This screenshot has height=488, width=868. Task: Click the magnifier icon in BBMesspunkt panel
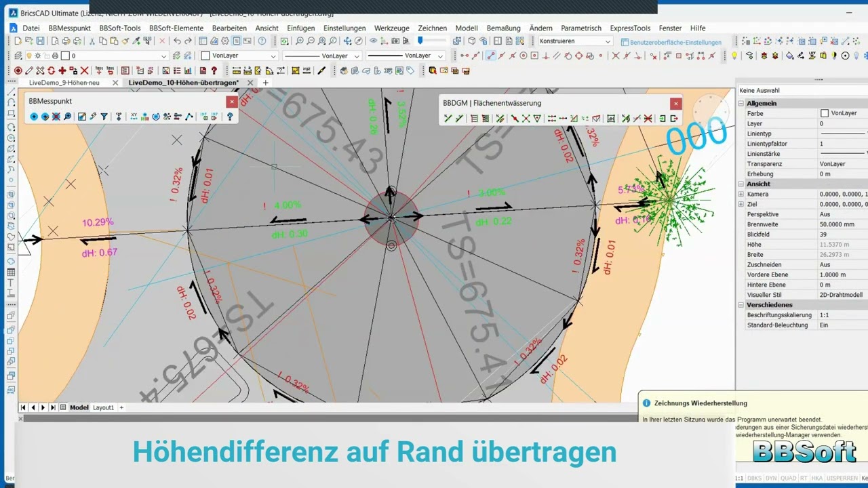[x=67, y=117]
